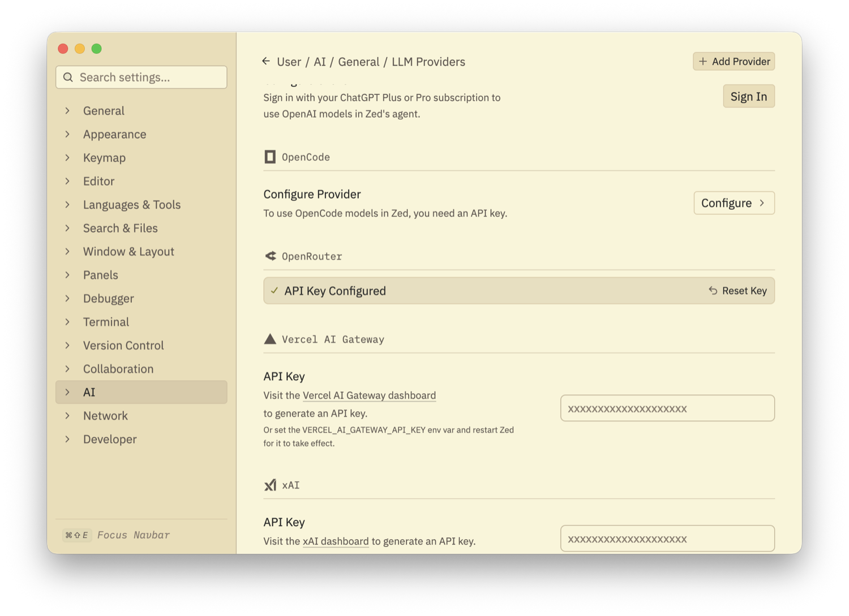Click the API Key Configured label
This screenshot has width=849, height=616.
pos(335,291)
